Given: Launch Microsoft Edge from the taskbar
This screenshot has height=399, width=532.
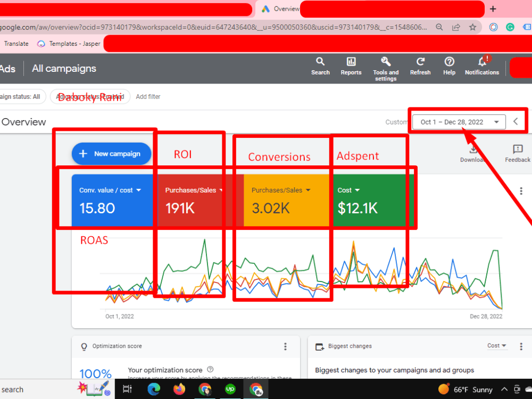Looking at the screenshot, I should tap(154, 389).
